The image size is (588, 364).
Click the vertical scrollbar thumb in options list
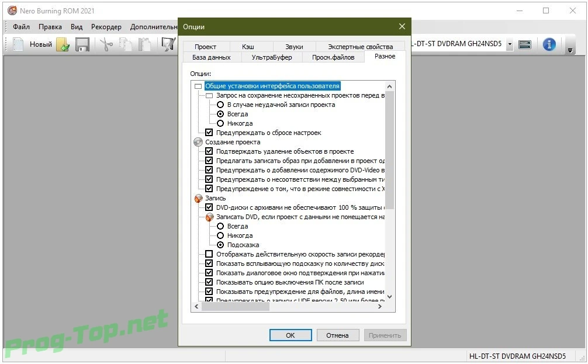click(390, 150)
